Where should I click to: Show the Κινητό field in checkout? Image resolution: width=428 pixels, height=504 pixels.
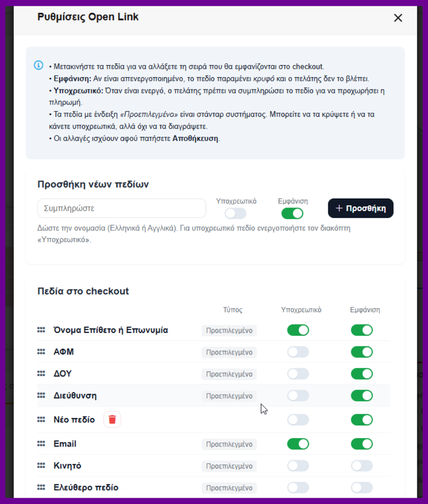coord(362,466)
